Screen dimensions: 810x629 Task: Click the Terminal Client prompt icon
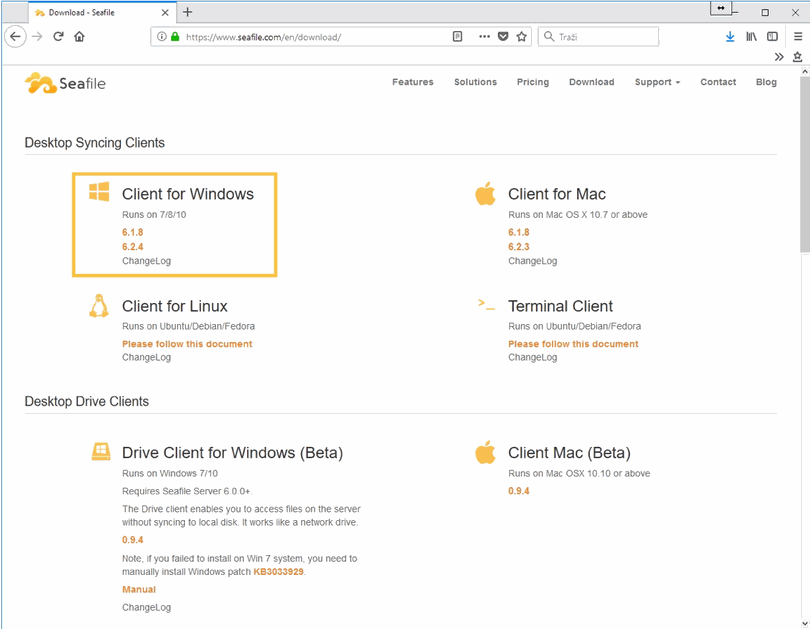[486, 304]
